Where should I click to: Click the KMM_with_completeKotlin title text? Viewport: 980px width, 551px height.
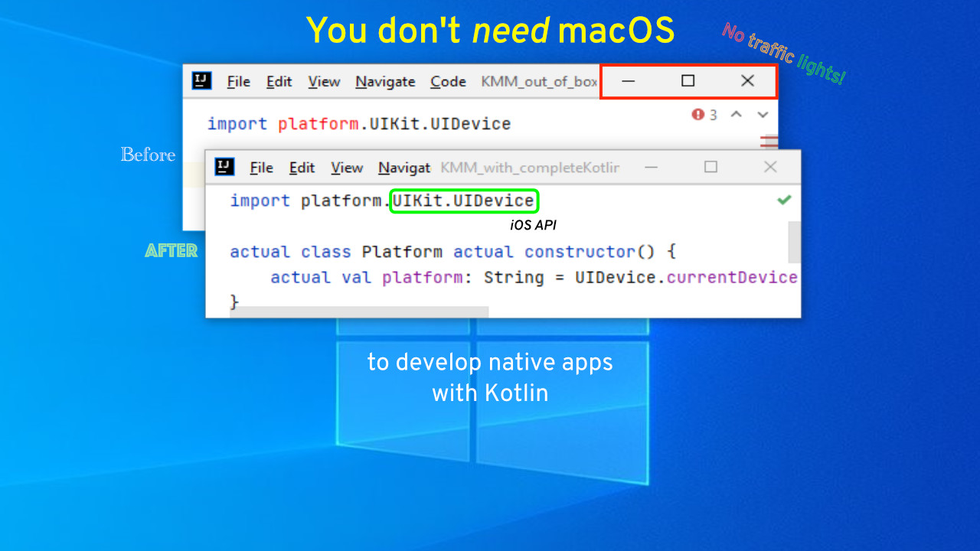click(530, 168)
